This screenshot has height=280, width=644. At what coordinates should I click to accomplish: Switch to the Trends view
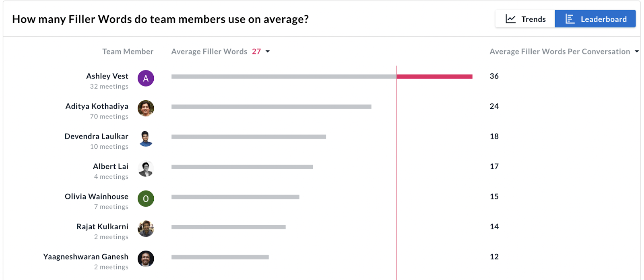click(x=525, y=19)
